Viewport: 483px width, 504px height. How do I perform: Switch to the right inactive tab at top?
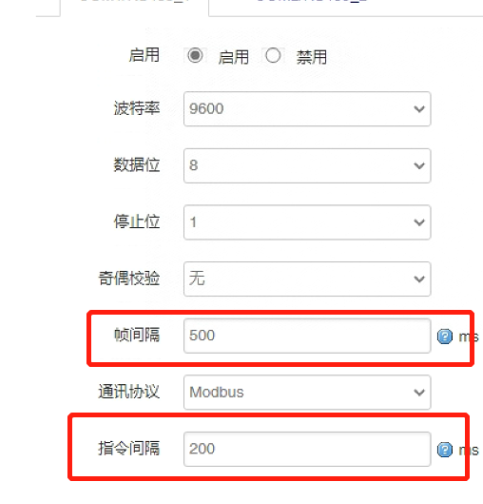pos(346,7)
